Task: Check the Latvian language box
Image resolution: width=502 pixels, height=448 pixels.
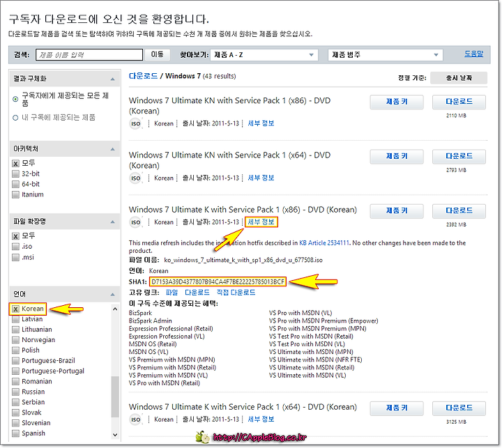Action: [15, 319]
